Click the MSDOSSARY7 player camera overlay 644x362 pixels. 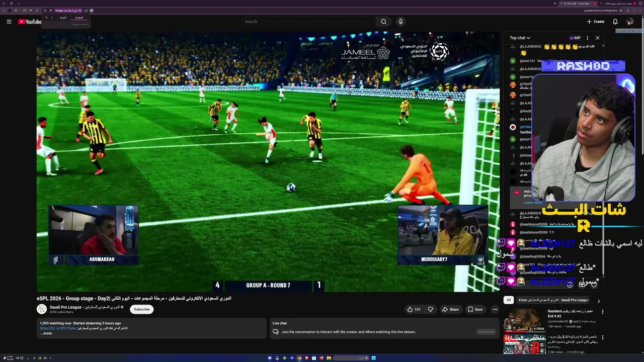[443, 234]
